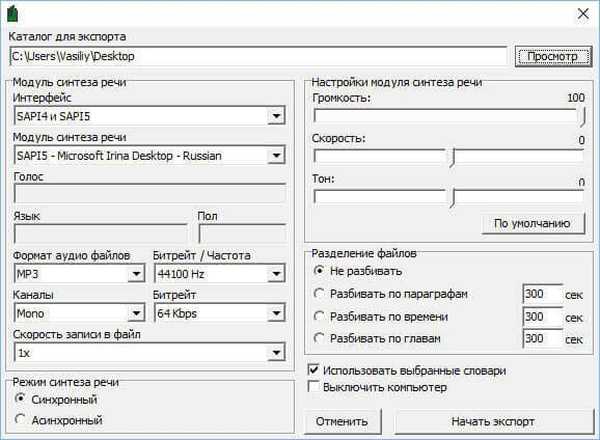Select the Асинхронный synthesis mode
This screenshot has height=440, width=600.
coord(22,420)
